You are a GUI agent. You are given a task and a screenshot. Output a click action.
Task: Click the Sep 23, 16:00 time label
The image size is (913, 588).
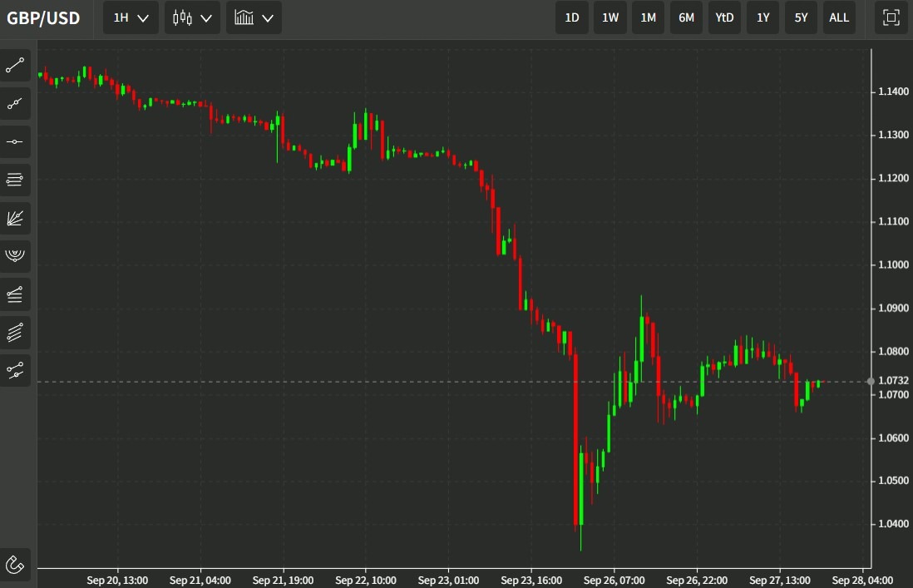[x=531, y=581]
